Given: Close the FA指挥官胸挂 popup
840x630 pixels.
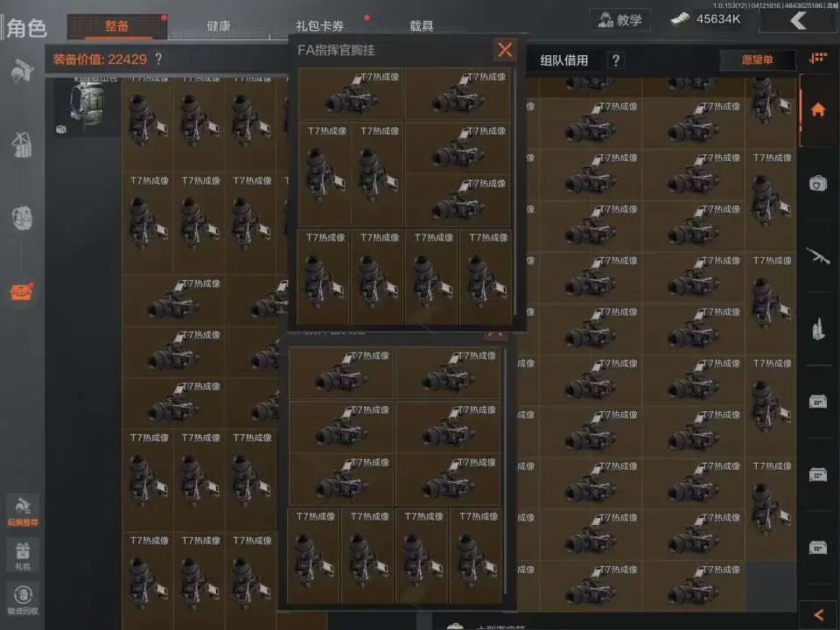Looking at the screenshot, I should pos(505,50).
